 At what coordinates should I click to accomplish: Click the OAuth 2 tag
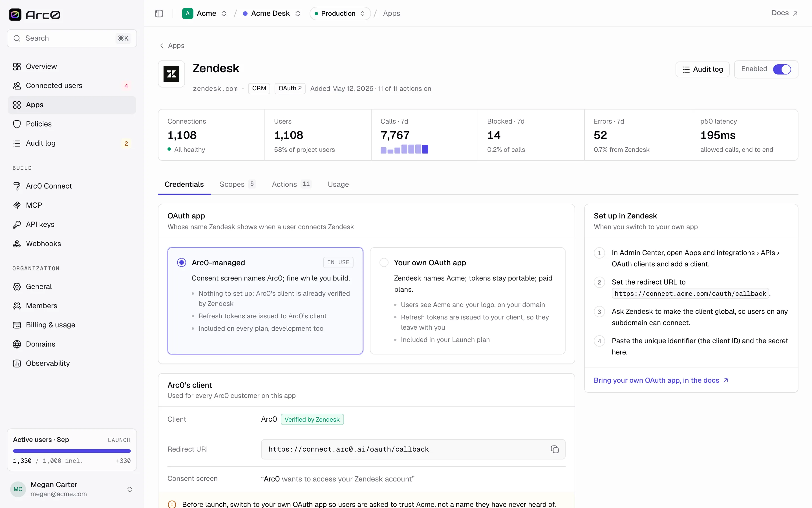pos(290,88)
